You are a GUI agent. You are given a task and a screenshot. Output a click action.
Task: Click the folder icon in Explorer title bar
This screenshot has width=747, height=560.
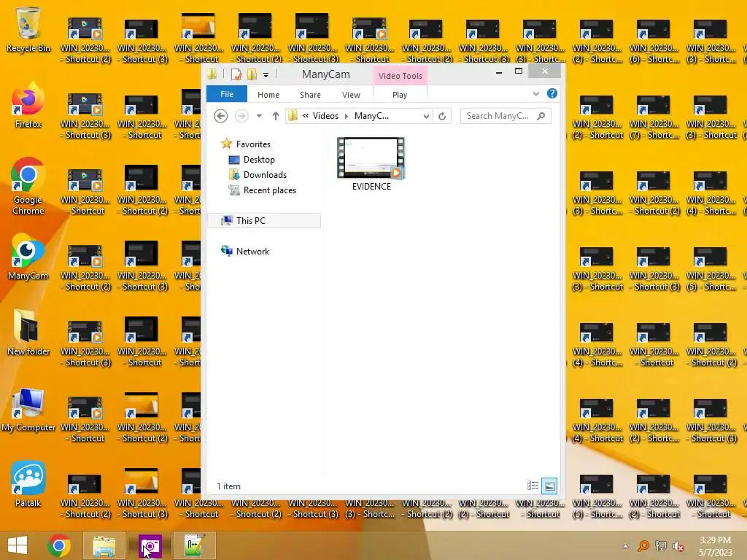tap(212, 74)
